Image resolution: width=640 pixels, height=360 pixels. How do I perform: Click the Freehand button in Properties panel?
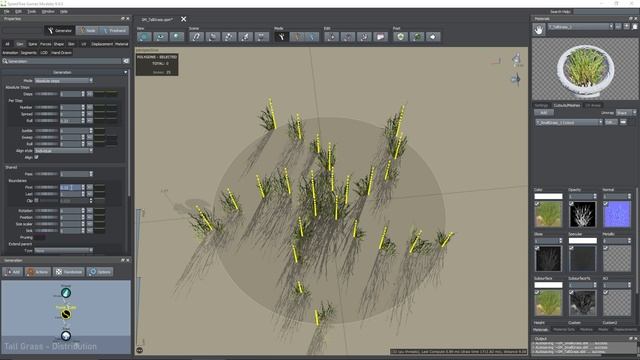coord(114,30)
